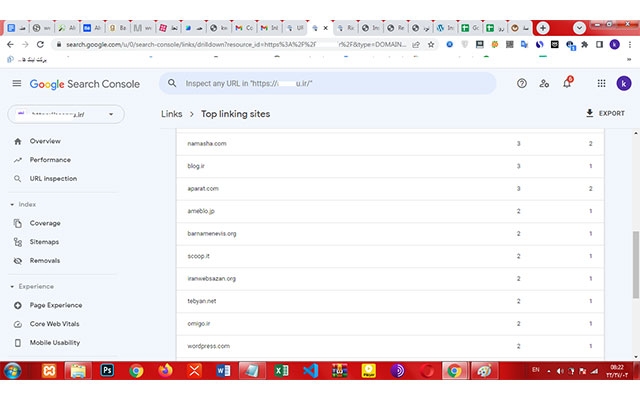Close the active Search Console tab
This screenshot has height=400, width=640.
pyautogui.click(x=325, y=28)
